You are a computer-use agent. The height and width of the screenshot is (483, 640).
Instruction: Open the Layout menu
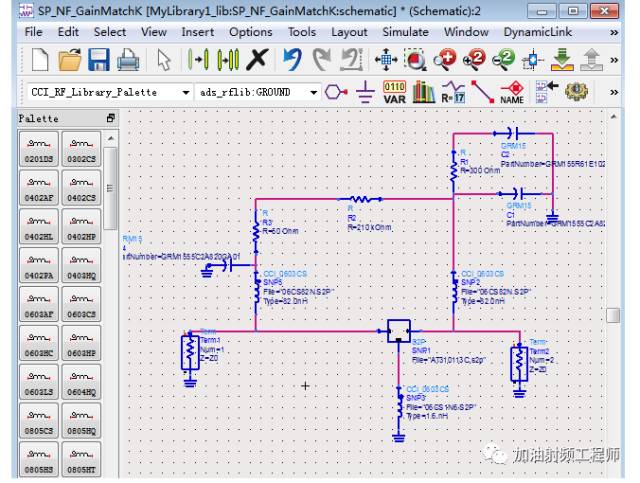349,32
